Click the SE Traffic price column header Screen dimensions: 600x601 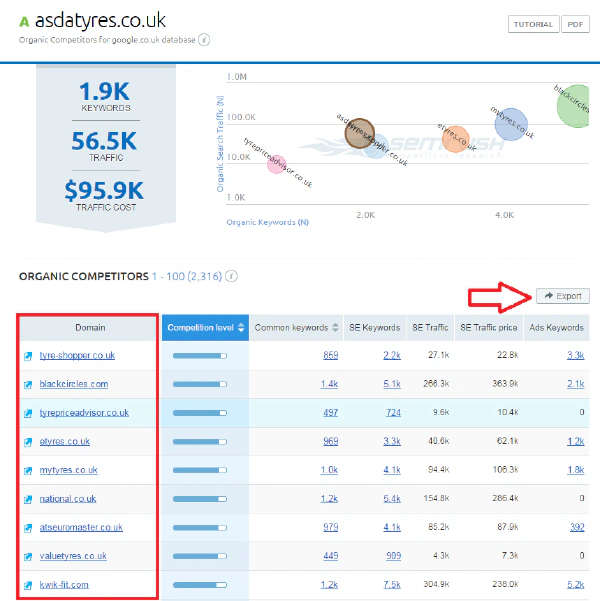tap(489, 328)
